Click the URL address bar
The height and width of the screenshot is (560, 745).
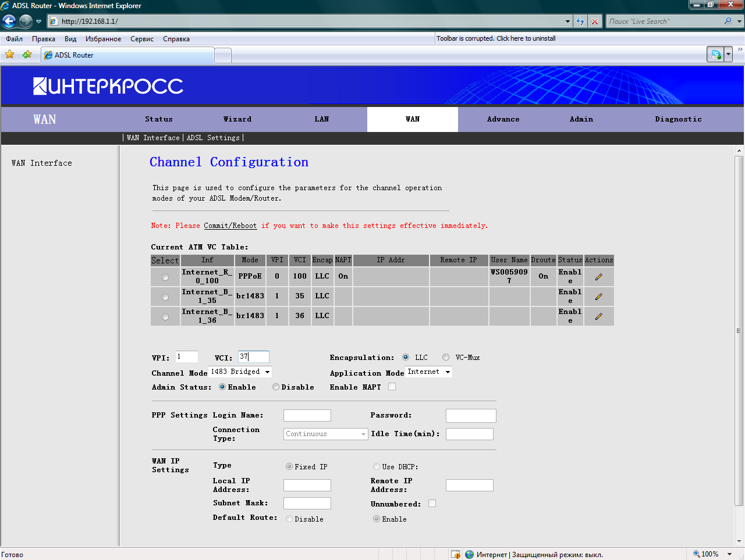click(x=306, y=22)
